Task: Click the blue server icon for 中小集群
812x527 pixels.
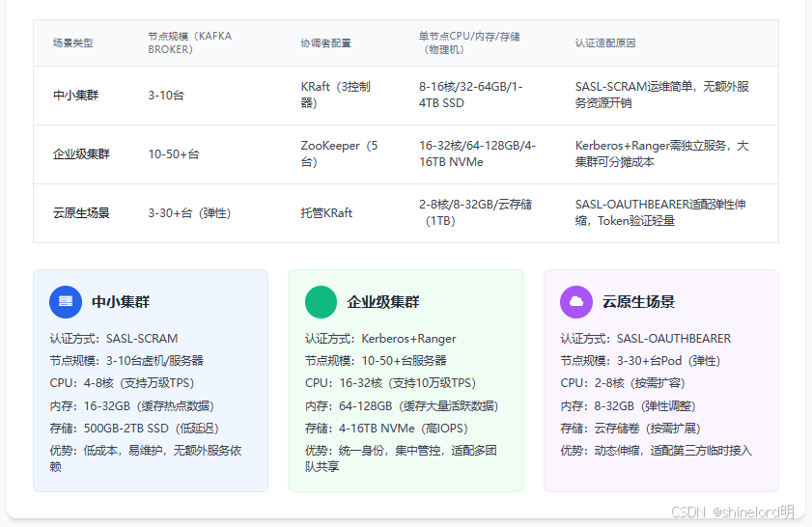Action: [66, 302]
